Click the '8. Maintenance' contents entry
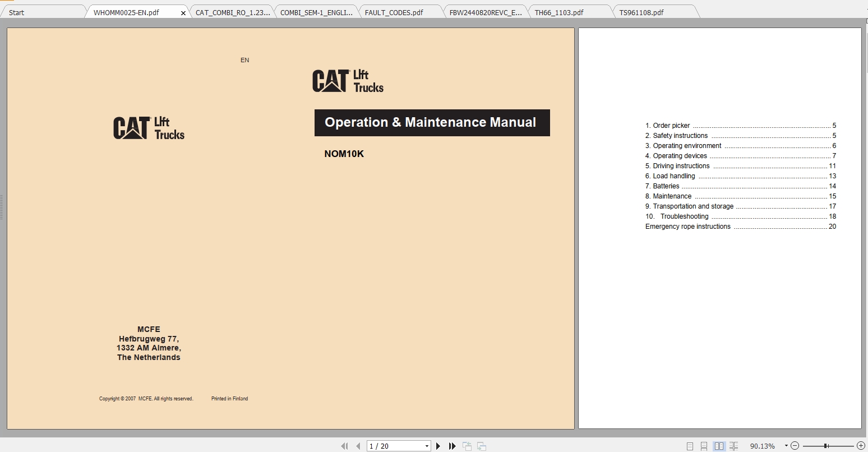This screenshot has height=452, width=868. click(741, 196)
